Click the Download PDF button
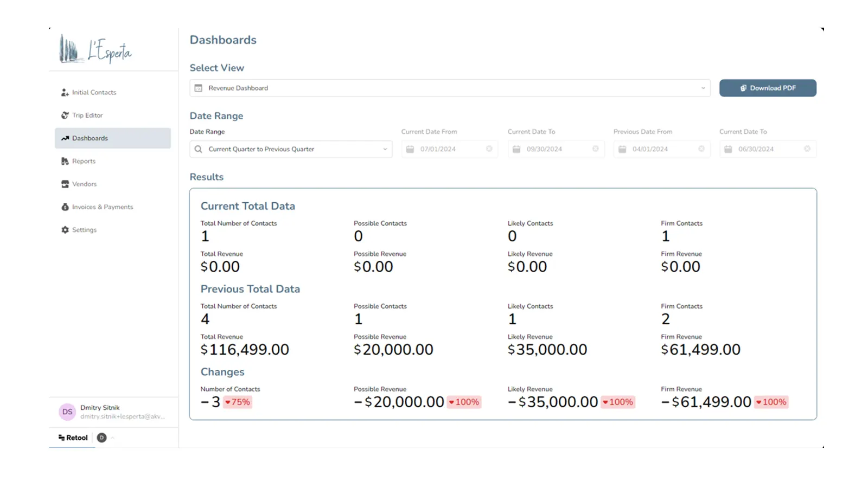This screenshot has height=488, width=868. click(x=768, y=88)
